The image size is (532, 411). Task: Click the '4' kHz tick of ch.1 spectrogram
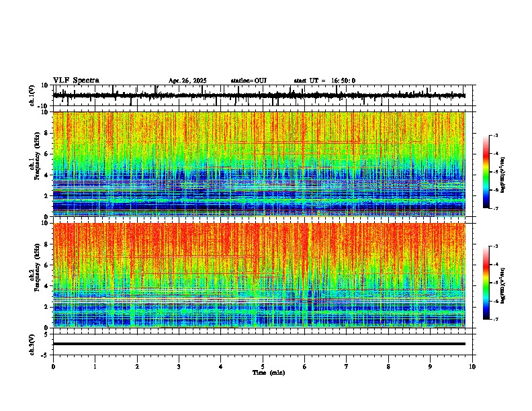tap(46, 175)
